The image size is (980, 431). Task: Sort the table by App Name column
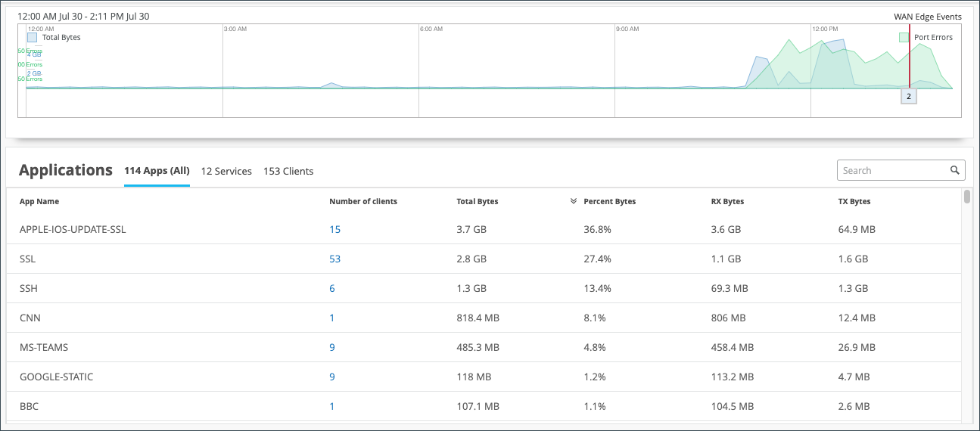pos(39,202)
